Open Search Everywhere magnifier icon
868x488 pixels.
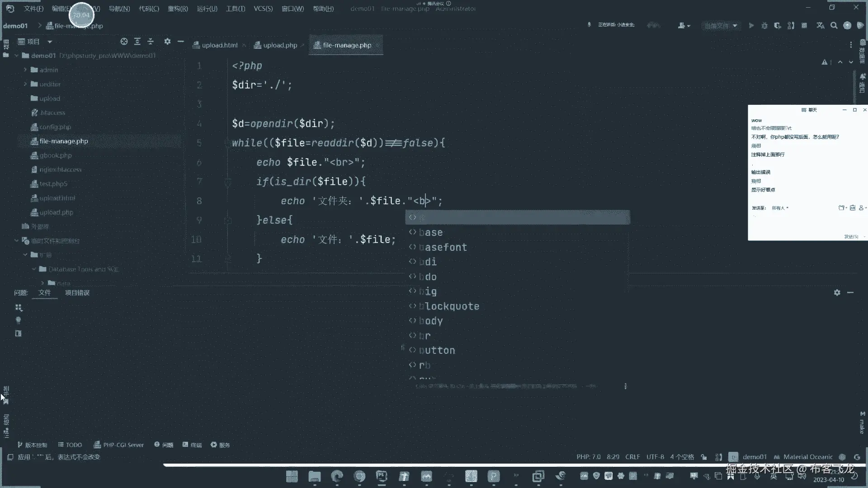(834, 26)
